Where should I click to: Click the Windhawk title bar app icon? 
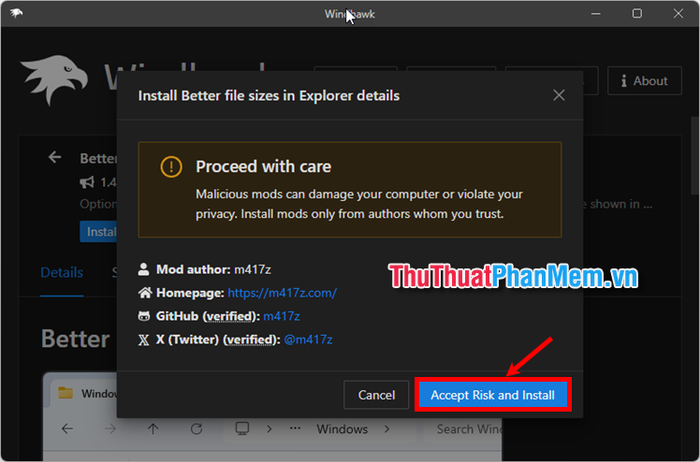[16, 13]
